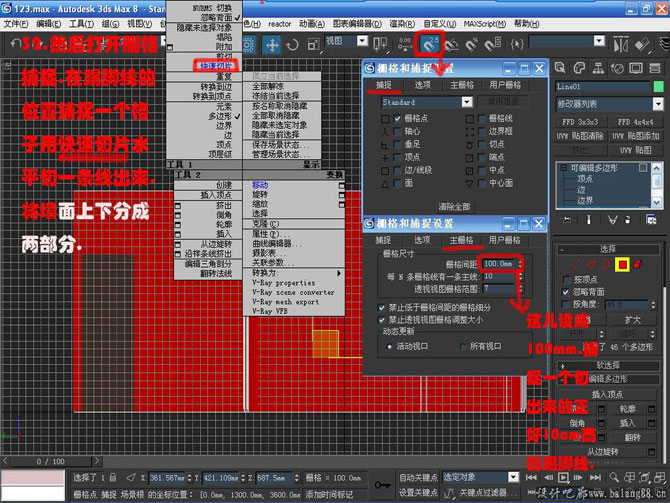Click the 自动关键点 button

coord(418,477)
